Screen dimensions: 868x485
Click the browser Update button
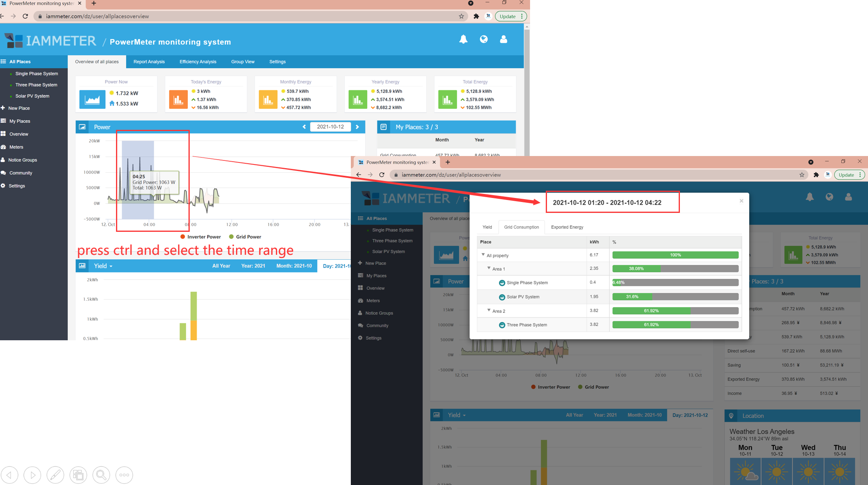(x=508, y=17)
